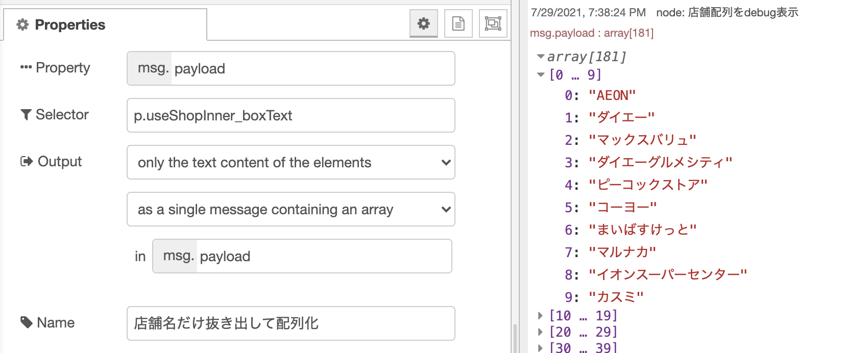Open the single message containing array dropdown

coord(291,209)
